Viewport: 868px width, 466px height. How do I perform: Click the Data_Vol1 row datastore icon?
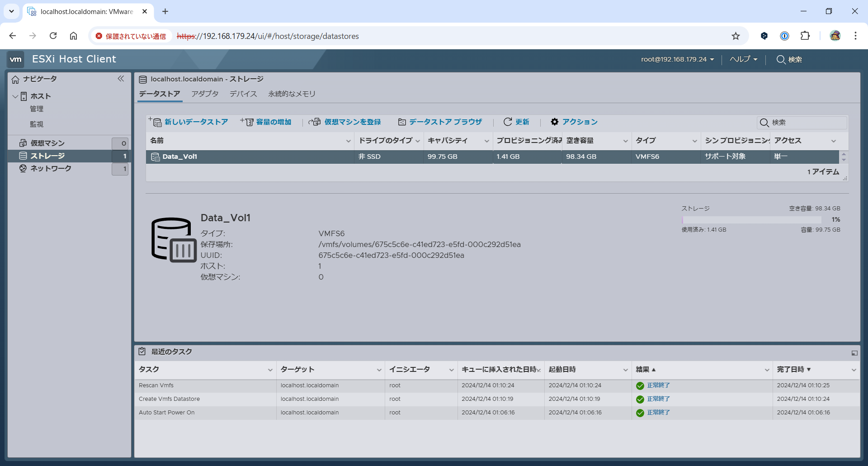(x=155, y=157)
